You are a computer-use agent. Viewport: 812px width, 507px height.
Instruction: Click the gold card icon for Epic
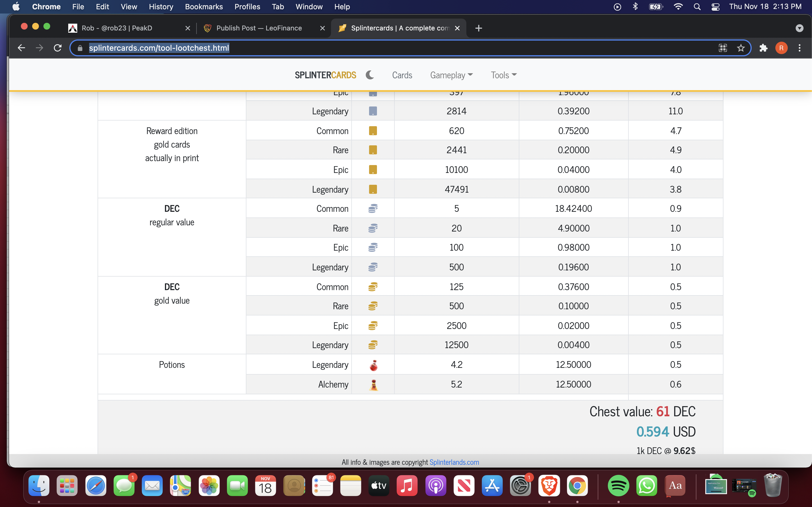click(373, 169)
